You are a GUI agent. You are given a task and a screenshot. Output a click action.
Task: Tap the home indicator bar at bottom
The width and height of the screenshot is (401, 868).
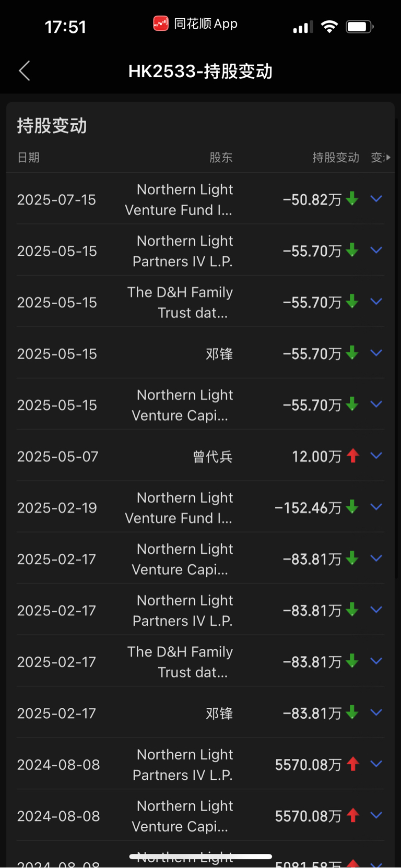click(x=200, y=857)
